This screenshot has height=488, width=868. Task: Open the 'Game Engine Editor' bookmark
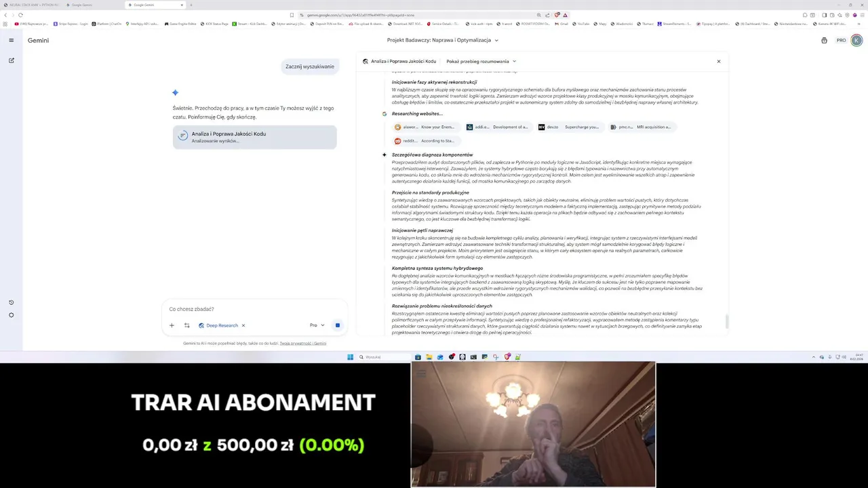(180, 24)
